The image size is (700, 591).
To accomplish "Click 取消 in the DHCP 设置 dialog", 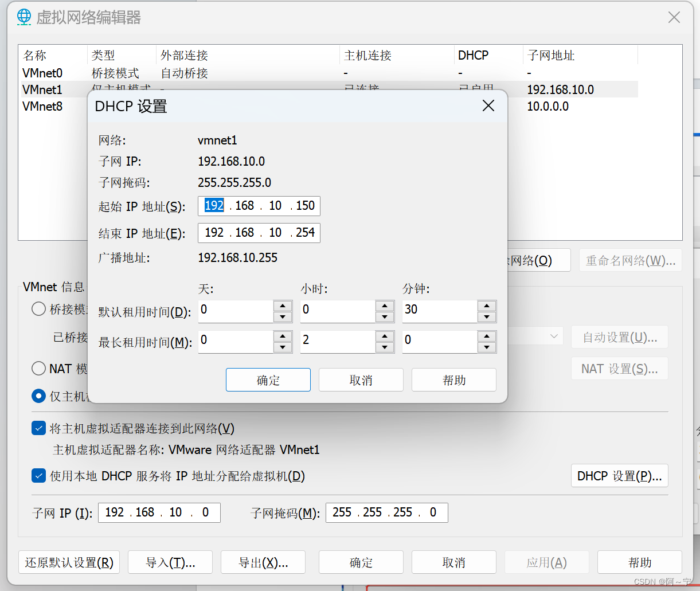I will [361, 380].
